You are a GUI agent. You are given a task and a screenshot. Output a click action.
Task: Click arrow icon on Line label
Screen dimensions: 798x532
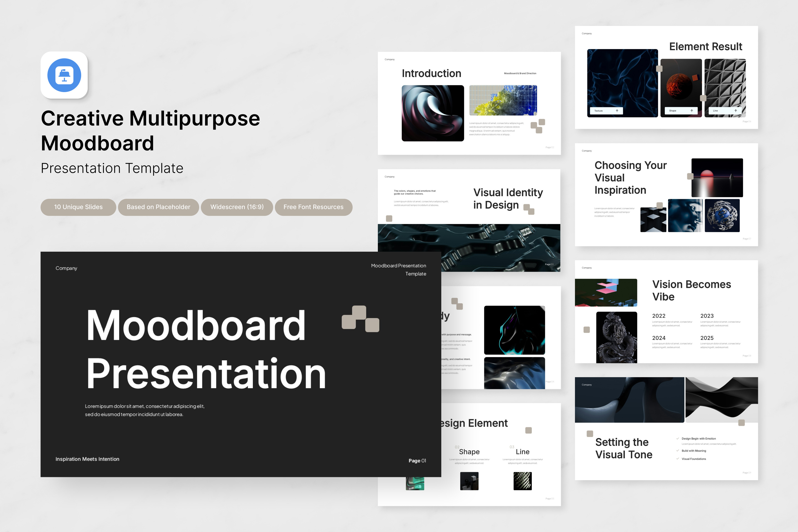[x=735, y=111]
